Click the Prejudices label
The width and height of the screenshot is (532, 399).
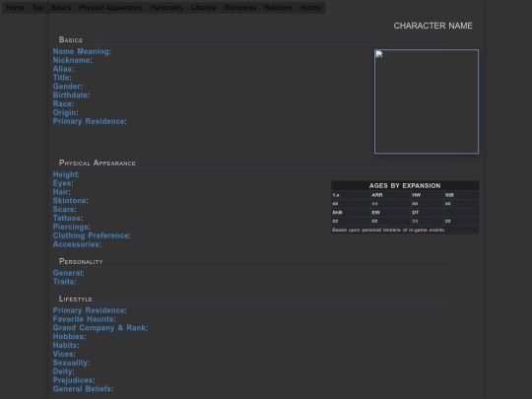coord(73,380)
